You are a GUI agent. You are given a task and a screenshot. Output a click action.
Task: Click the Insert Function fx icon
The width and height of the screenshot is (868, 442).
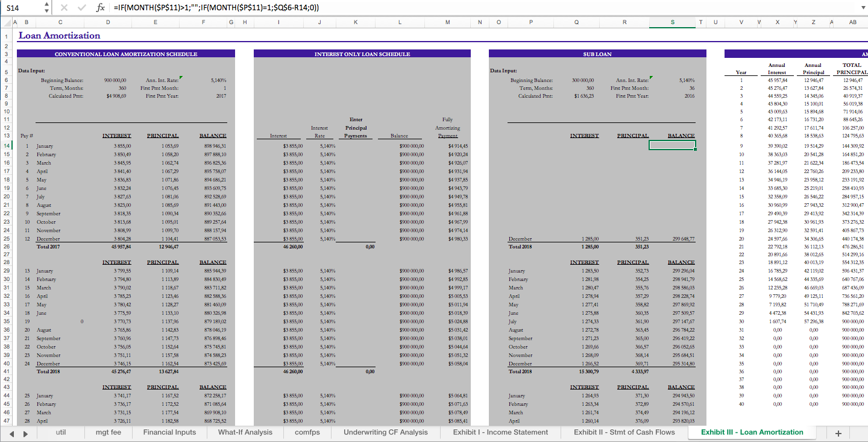[100, 8]
